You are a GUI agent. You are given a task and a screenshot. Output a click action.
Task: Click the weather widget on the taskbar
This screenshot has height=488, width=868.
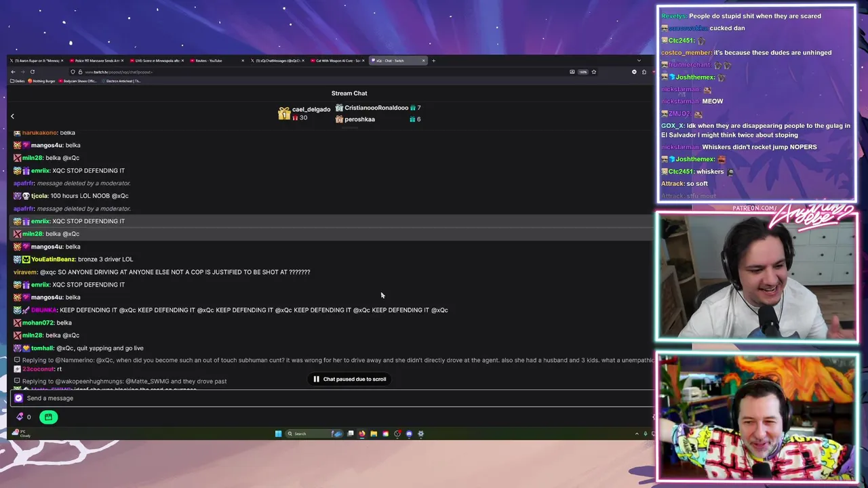coord(20,433)
